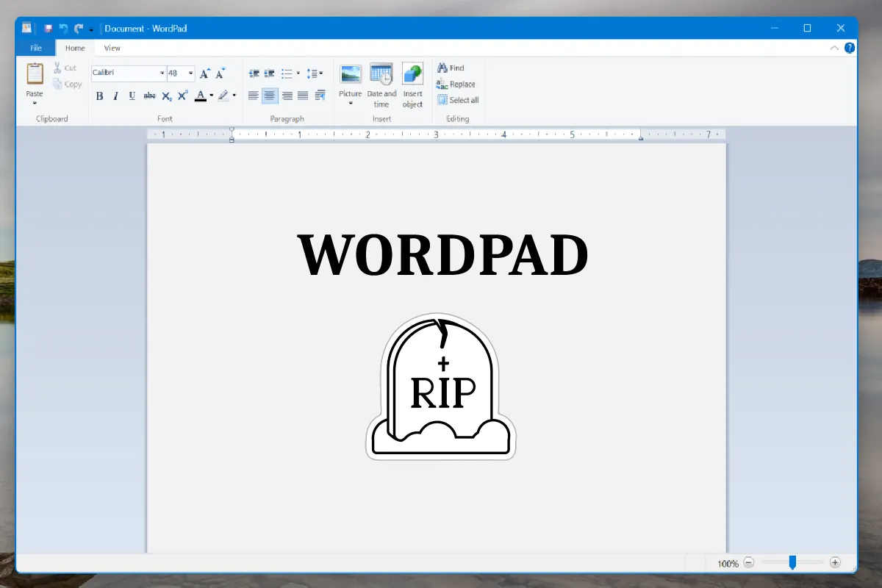Insert date and time
Image resolution: width=882 pixels, height=588 pixels.
tap(381, 74)
